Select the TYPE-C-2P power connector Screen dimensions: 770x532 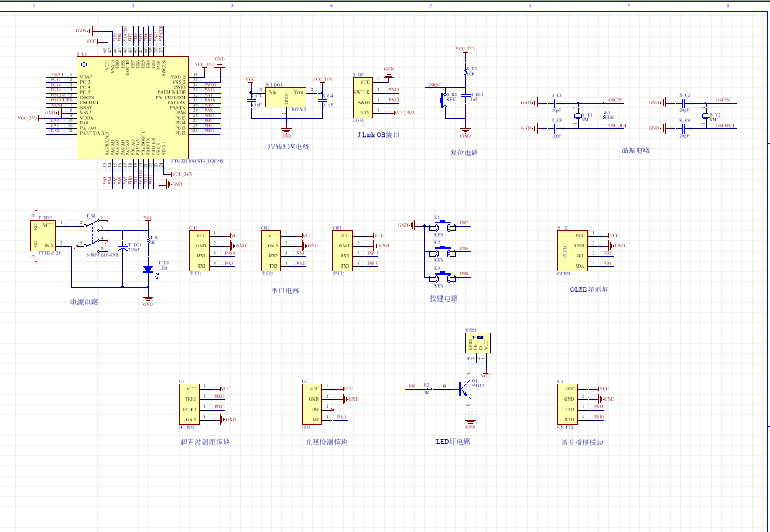43,235
